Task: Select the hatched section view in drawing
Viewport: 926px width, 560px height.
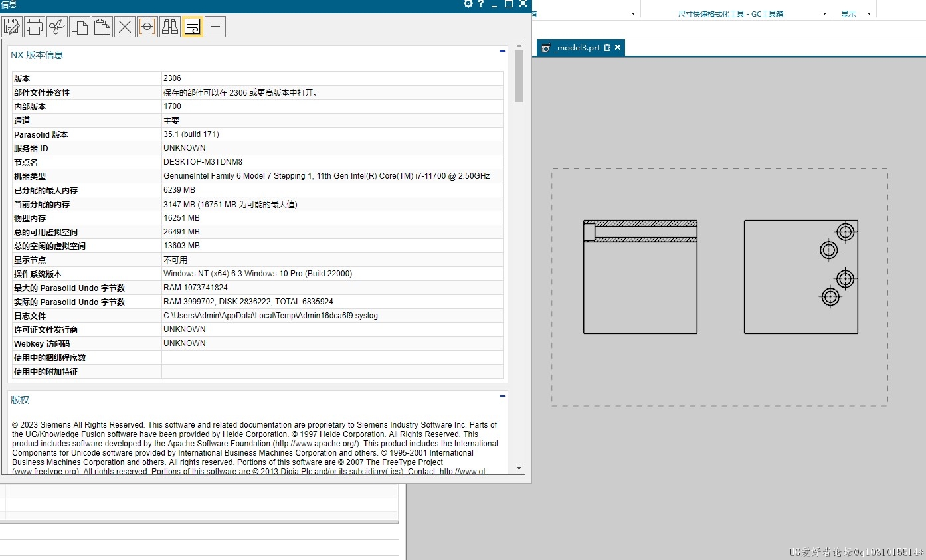Action: pos(640,231)
